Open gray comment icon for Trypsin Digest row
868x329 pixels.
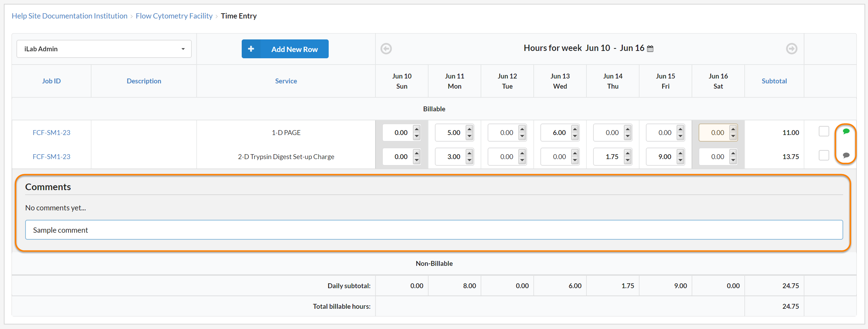846,156
